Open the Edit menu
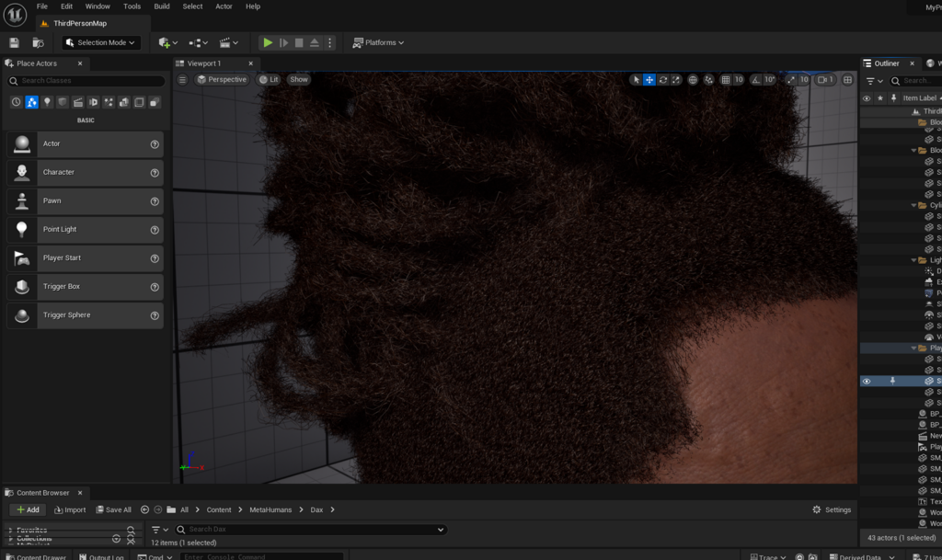 coord(66,6)
